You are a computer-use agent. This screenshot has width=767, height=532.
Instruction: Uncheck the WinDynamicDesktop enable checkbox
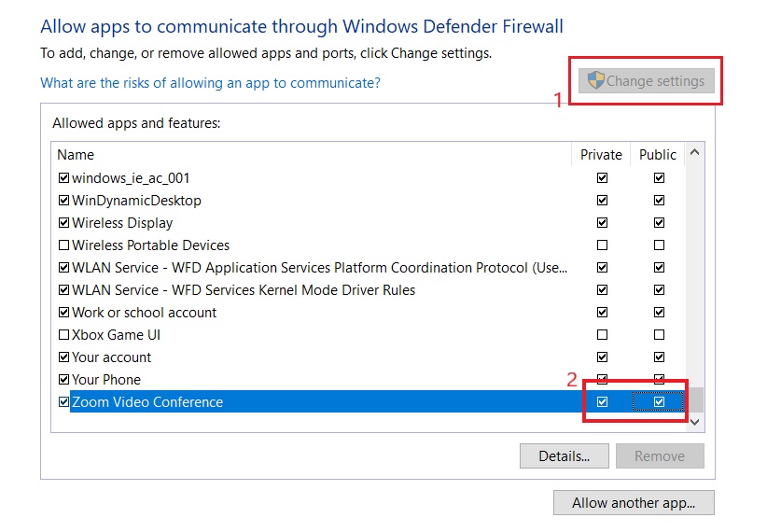63,200
